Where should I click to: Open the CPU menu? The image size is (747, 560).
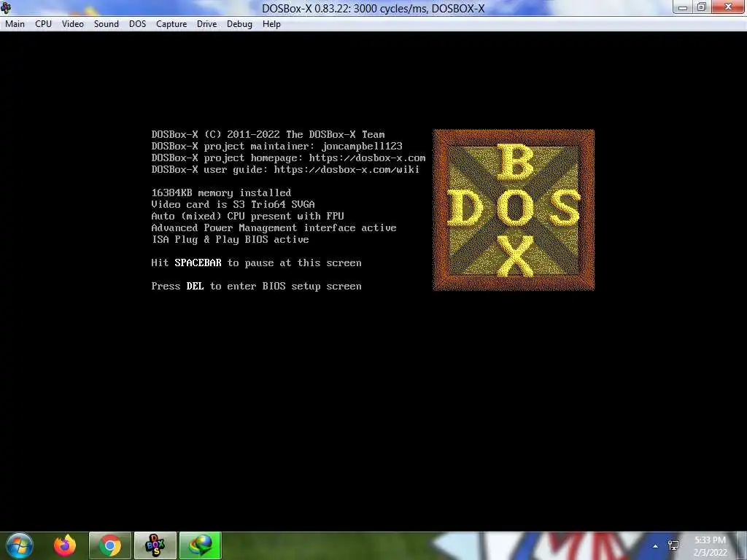(x=43, y=24)
